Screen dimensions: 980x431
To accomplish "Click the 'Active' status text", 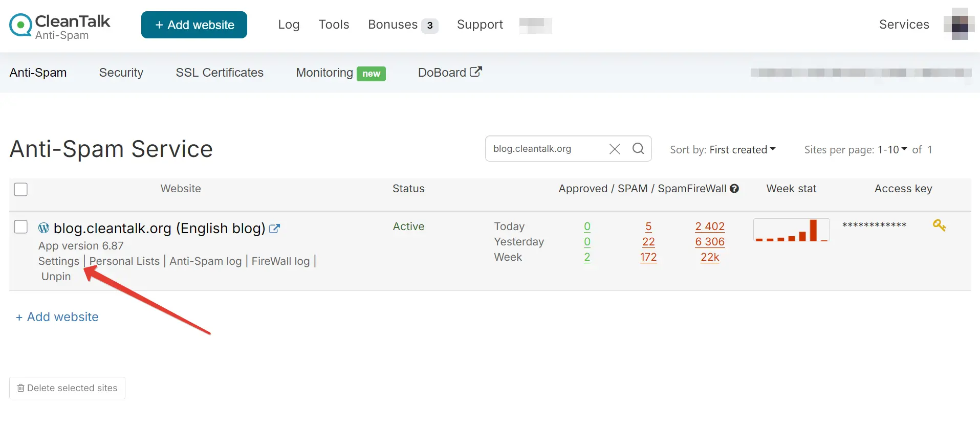I will [x=408, y=226].
